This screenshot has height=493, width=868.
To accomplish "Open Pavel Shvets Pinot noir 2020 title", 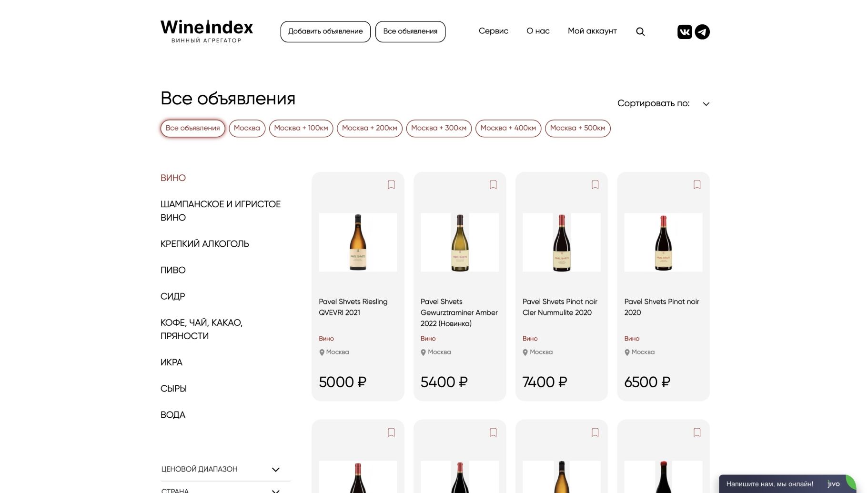I will pos(662,307).
